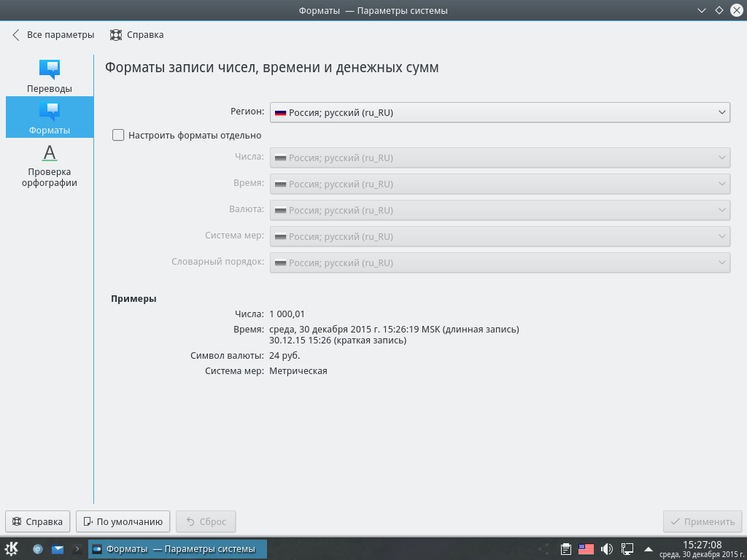Open Справка in the top toolbar
This screenshot has height=560, width=747.
point(136,35)
